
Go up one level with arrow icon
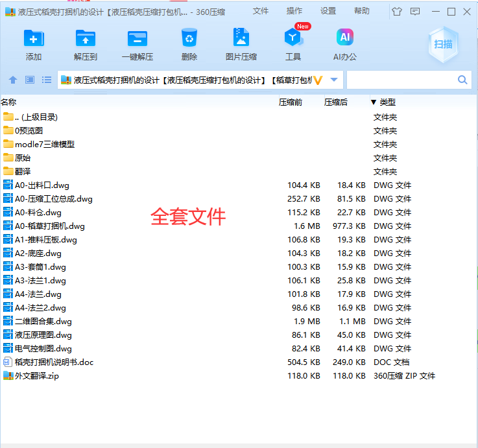[13, 80]
